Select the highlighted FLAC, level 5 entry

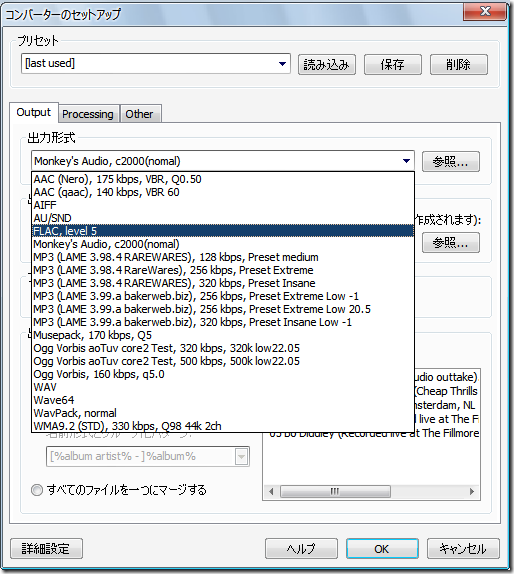click(x=223, y=231)
